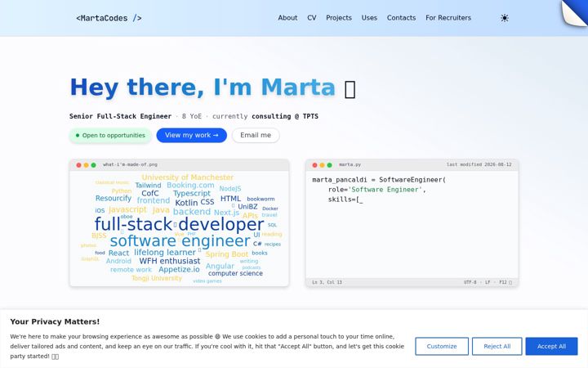588x368 pixels.
Task: Click the code line role='Software Engineer'
Action: [376, 189]
